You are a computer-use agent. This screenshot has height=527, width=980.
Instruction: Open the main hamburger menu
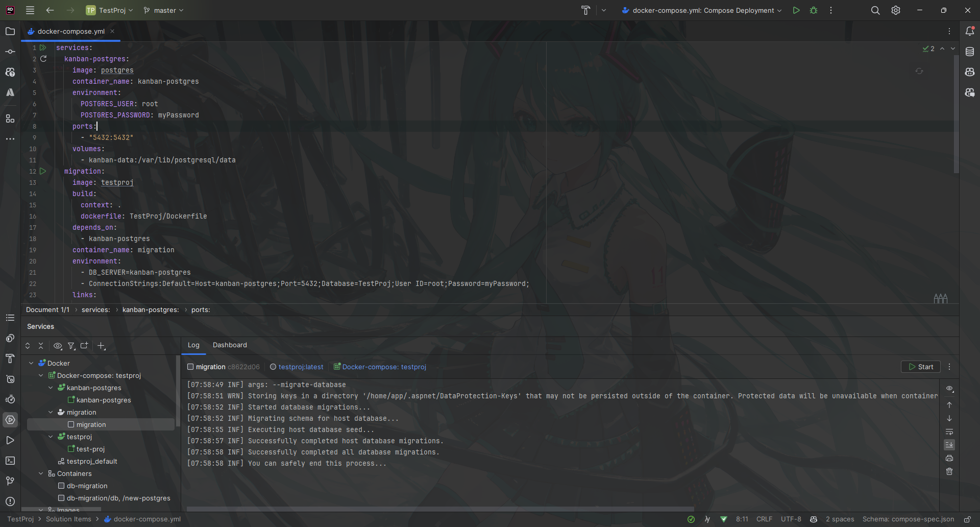point(30,10)
